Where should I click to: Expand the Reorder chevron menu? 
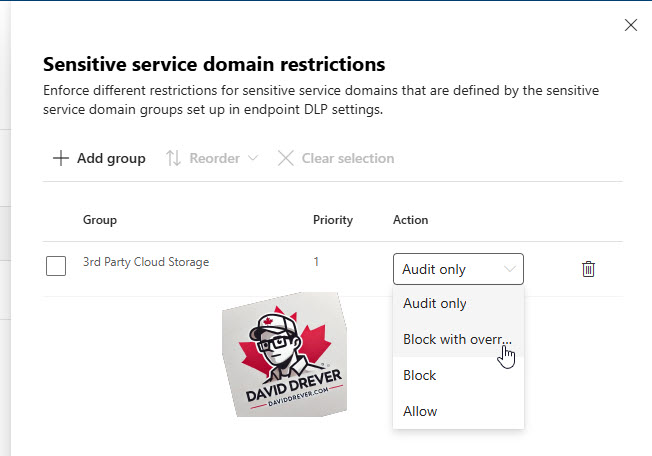(253, 158)
